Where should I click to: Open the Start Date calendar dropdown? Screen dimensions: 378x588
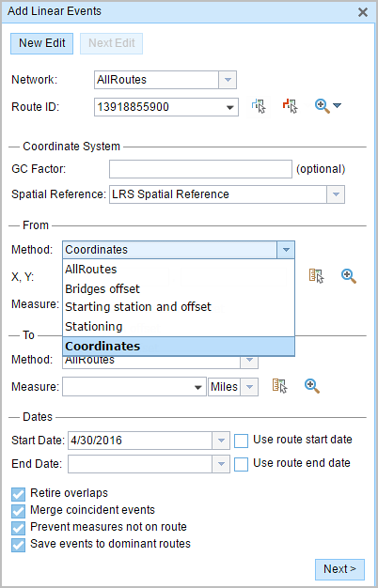tap(221, 441)
